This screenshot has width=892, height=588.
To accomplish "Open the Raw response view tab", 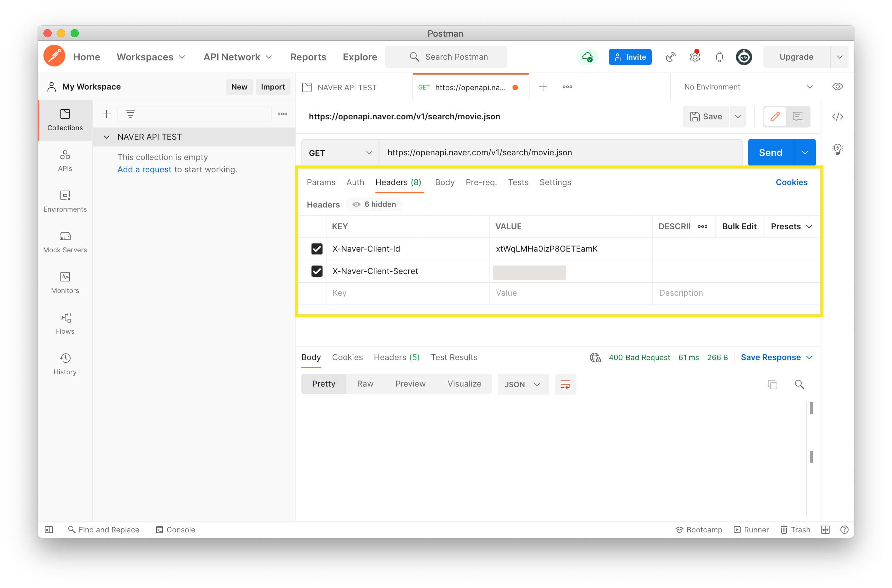I will 365,383.
